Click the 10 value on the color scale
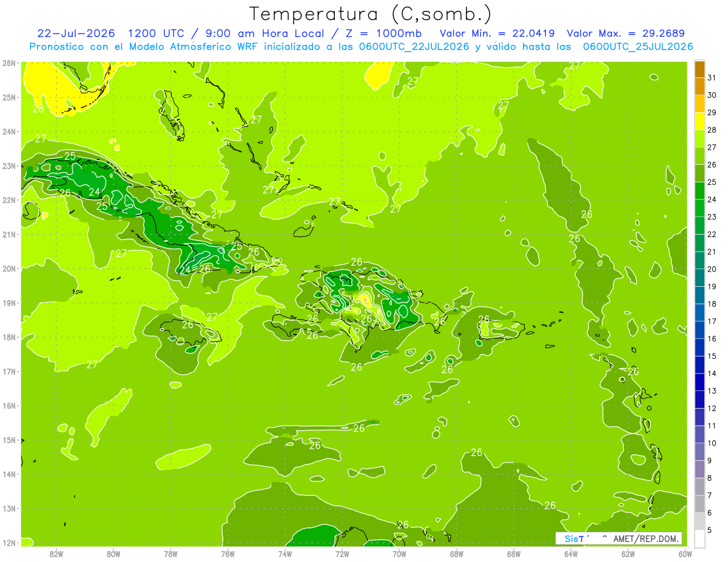Viewport: 728px width, 562px height. [x=711, y=443]
